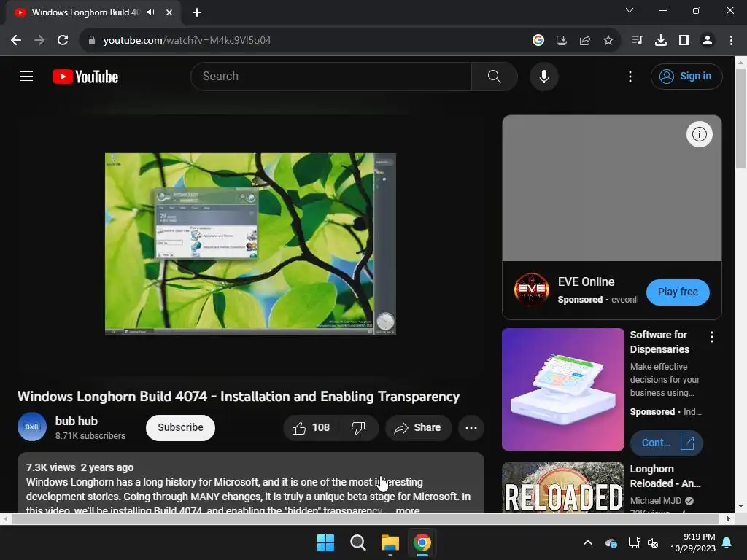Open more actions ellipsis under the video
747x560 pixels.
[471, 427]
